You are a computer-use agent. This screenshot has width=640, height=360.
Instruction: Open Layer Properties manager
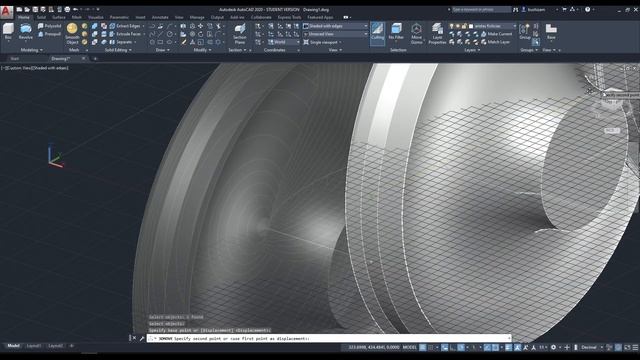coord(437,33)
